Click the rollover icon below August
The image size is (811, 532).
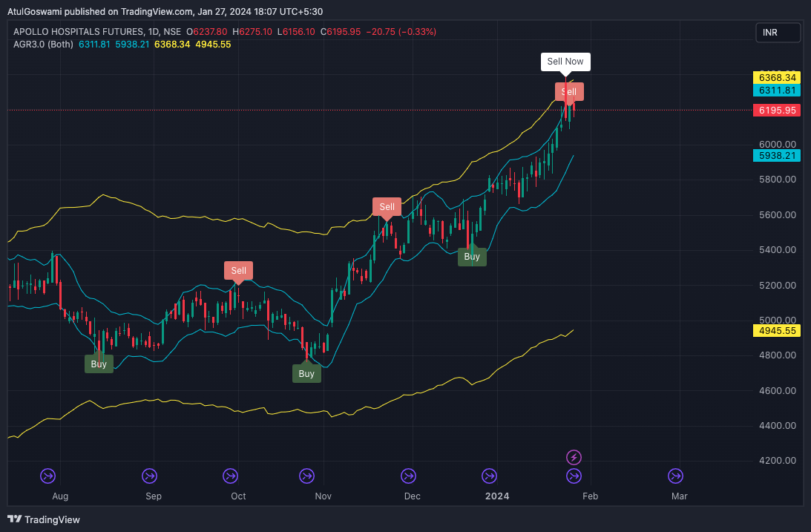48,476
